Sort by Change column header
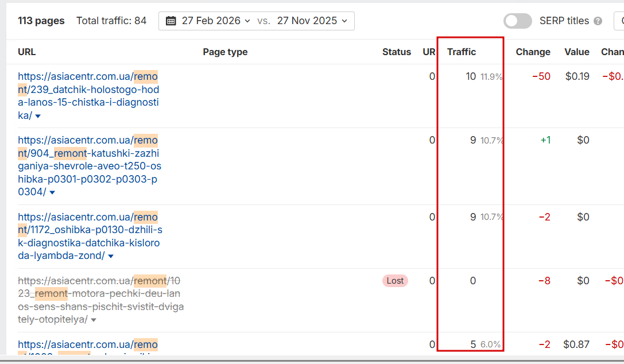The width and height of the screenshot is (624, 364). click(533, 52)
